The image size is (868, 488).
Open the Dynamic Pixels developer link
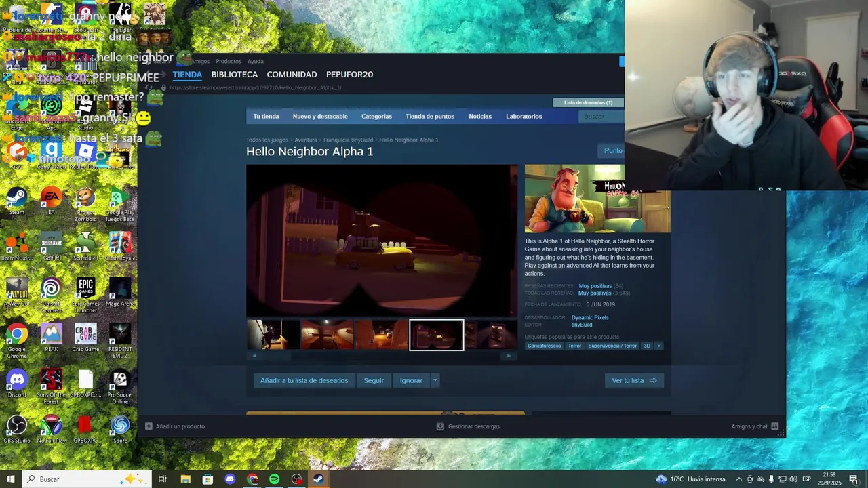tap(590, 317)
